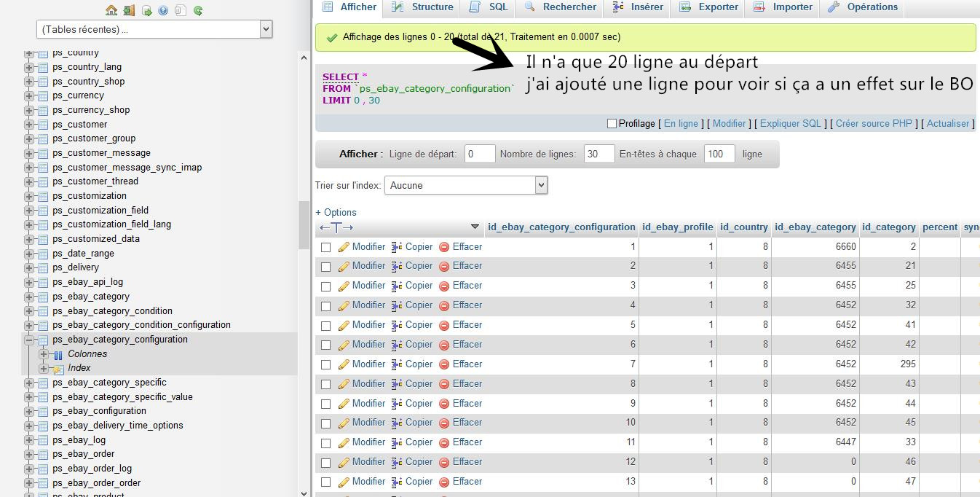This screenshot has height=497, width=980.
Task: Open ps_ebay_configuration table in tree
Action: tap(99, 411)
